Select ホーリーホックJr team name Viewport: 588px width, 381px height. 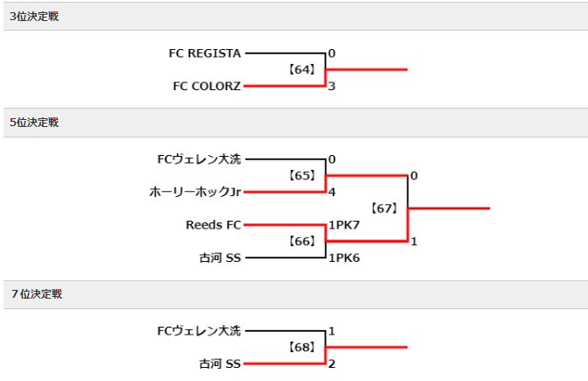195,192
